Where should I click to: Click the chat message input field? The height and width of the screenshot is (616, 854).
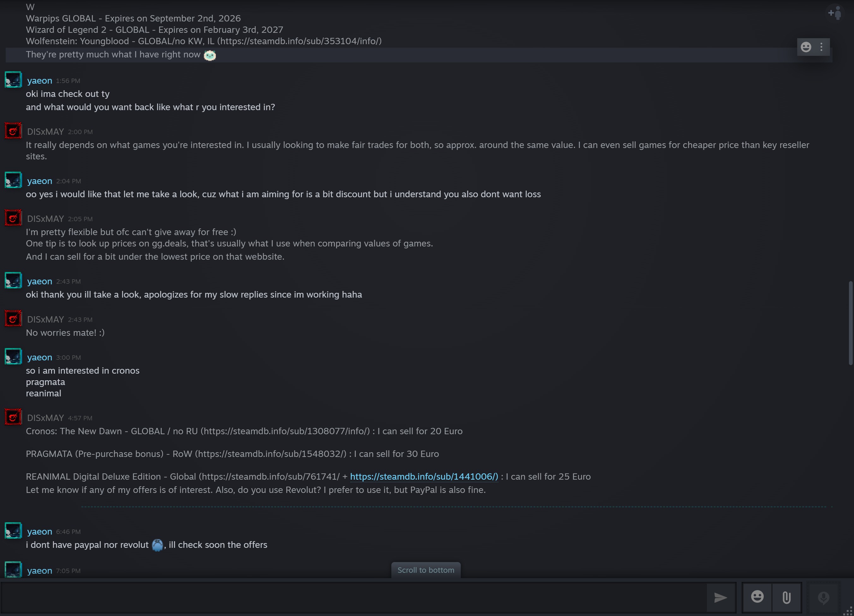coord(353,598)
